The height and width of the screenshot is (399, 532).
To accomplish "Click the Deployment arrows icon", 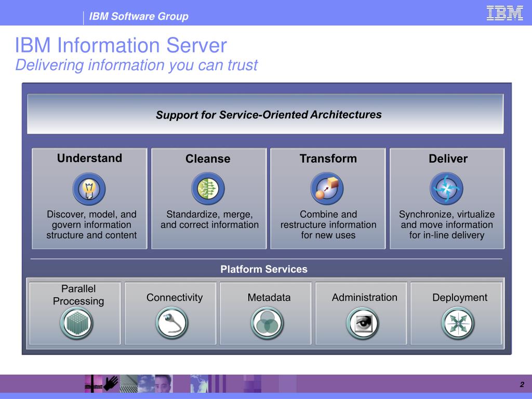I will click(x=458, y=323).
